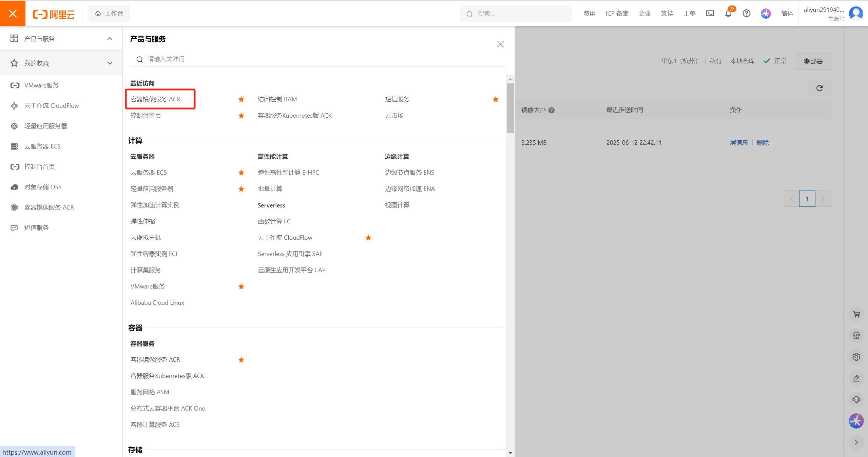The height and width of the screenshot is (457, 868).
Task: Open 服务网格 ASM link
Action: pos(150,392)
